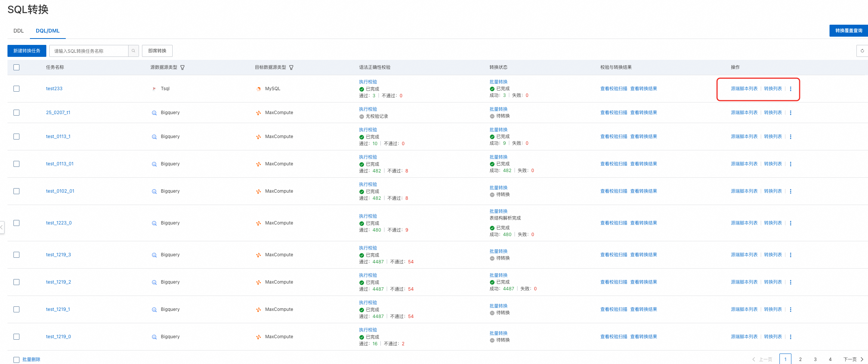Click the refresh icon at top right

862,51
